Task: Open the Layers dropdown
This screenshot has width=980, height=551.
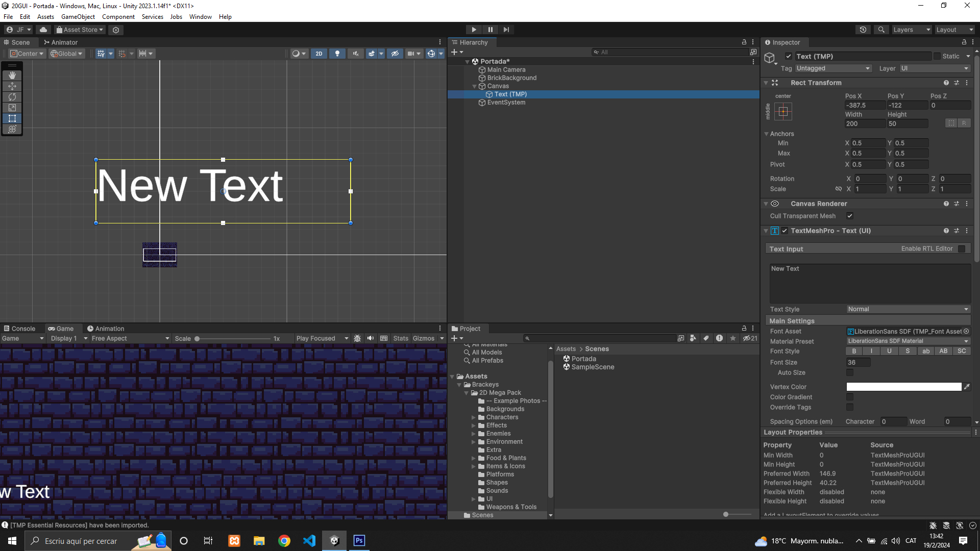Action: (912, 30)
